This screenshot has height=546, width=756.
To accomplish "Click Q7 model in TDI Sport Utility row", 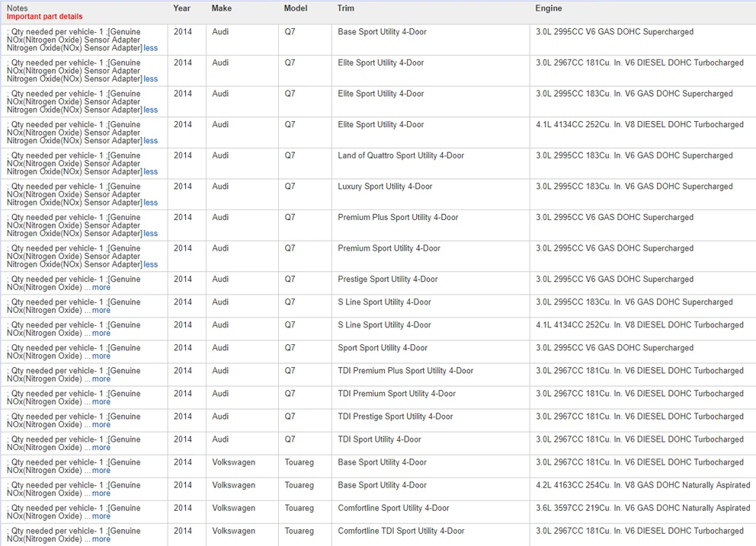I will tap(290, 439).
